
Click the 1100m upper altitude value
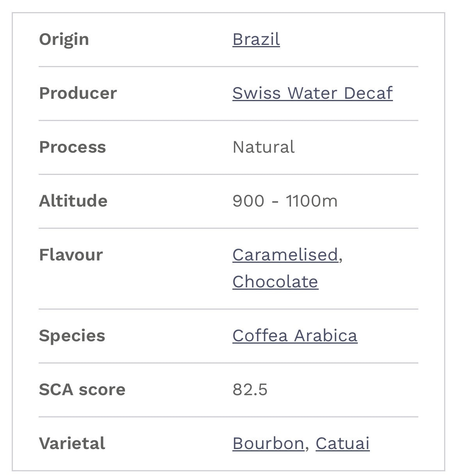(311, 201)
